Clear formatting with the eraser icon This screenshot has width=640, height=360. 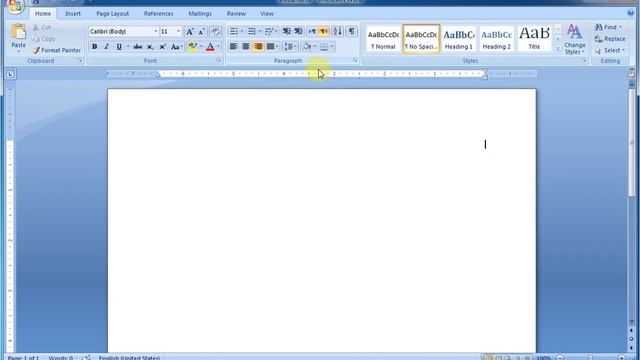coord(216,31)
